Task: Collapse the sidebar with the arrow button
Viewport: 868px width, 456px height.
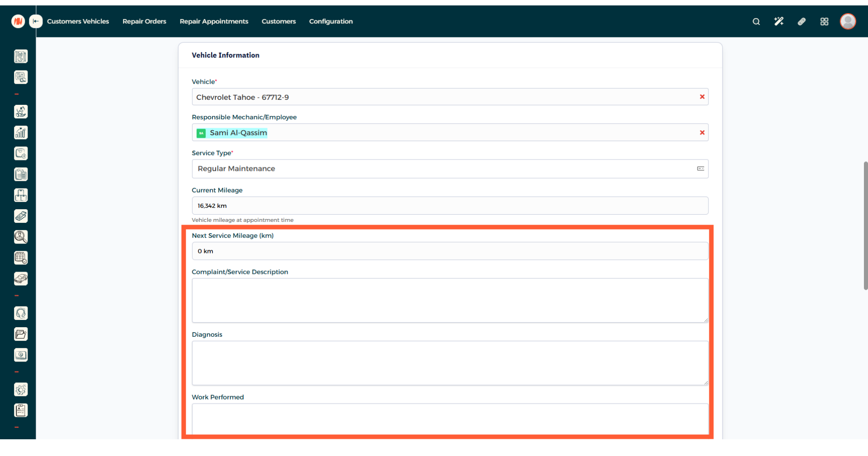Action: tap(36, 21)
